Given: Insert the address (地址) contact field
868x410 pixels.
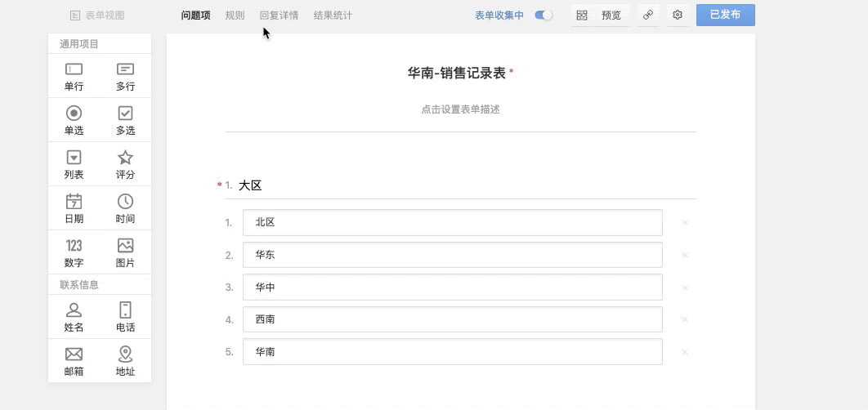Looking at the screenshot, I should pyautogui.click(x=125, y=360).
